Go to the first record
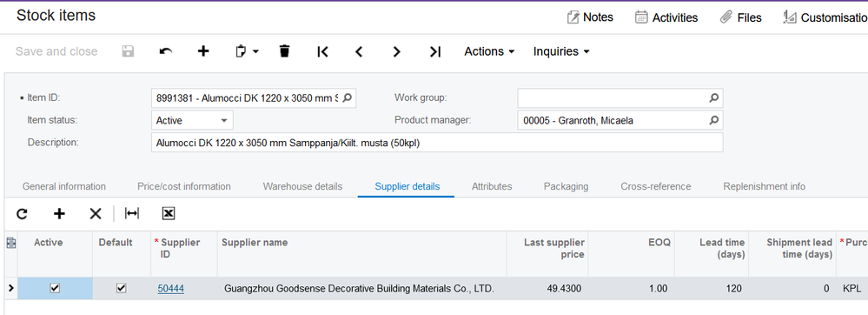The width and height of the screenshot is (868, 315). 322,51
